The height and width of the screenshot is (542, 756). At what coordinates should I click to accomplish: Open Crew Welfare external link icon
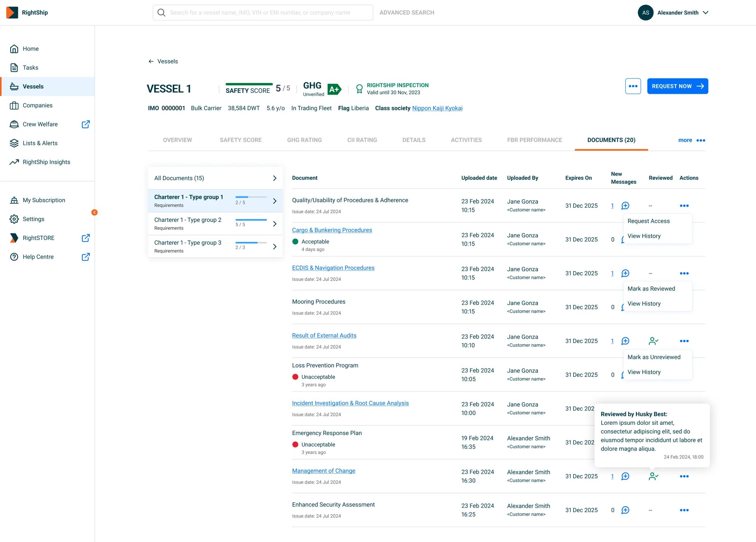(86, 124)
